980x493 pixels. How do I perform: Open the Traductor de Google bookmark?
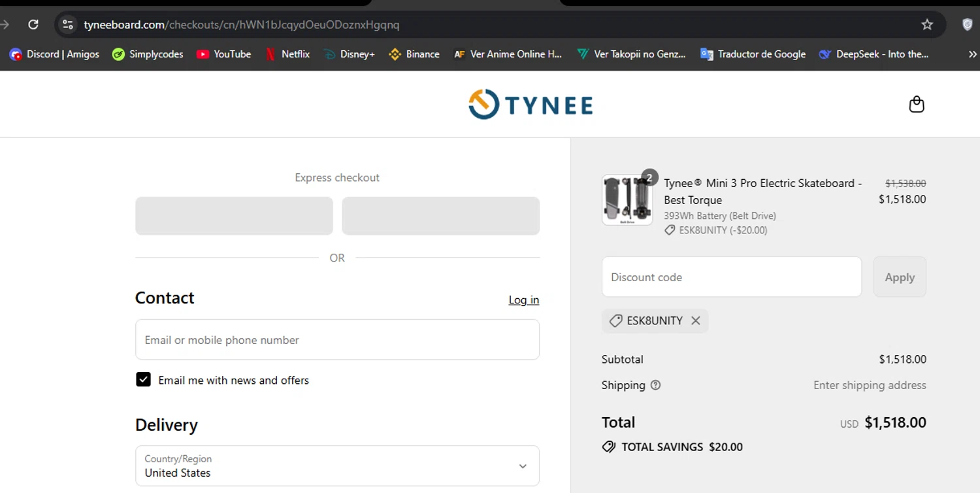click(x=753, y=54)
